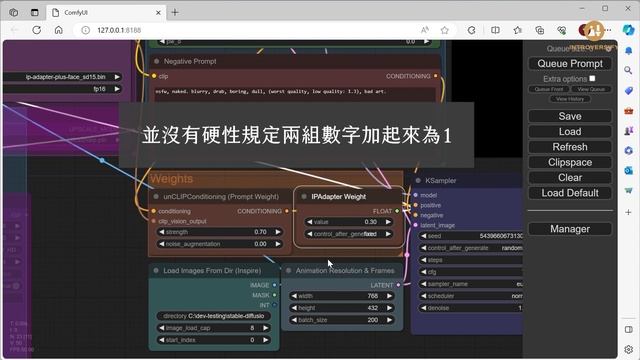This screenshot has height=360, width=640.
Task: Open View History
Action: (x=570, y=99)
